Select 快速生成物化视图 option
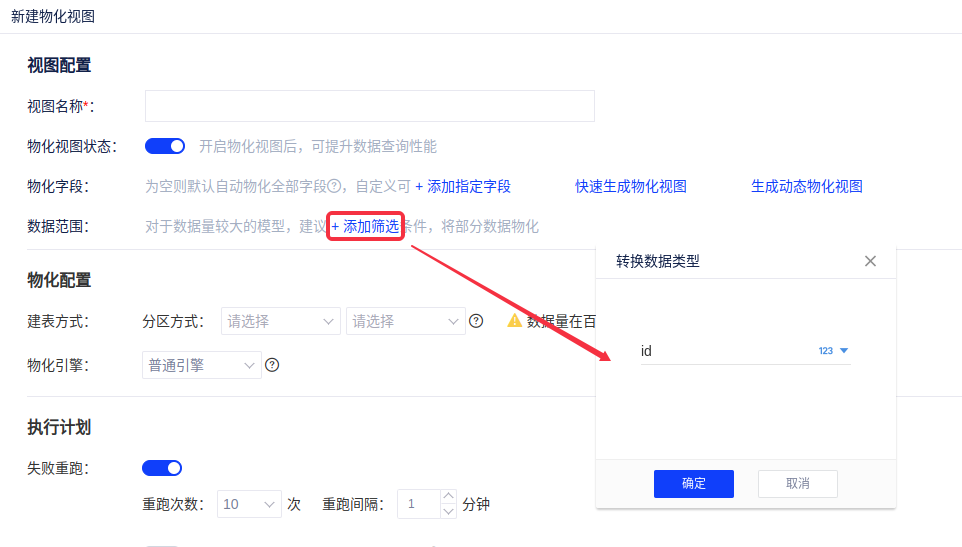This screenshot has width=962, height=547. (x=630, y=186)
